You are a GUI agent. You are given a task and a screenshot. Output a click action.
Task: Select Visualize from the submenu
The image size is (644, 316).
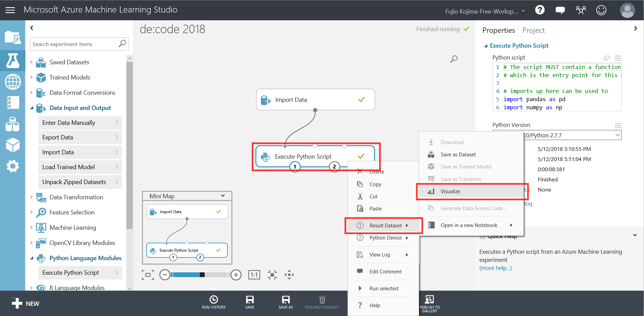pyautogui.click(x=471, y=191)
